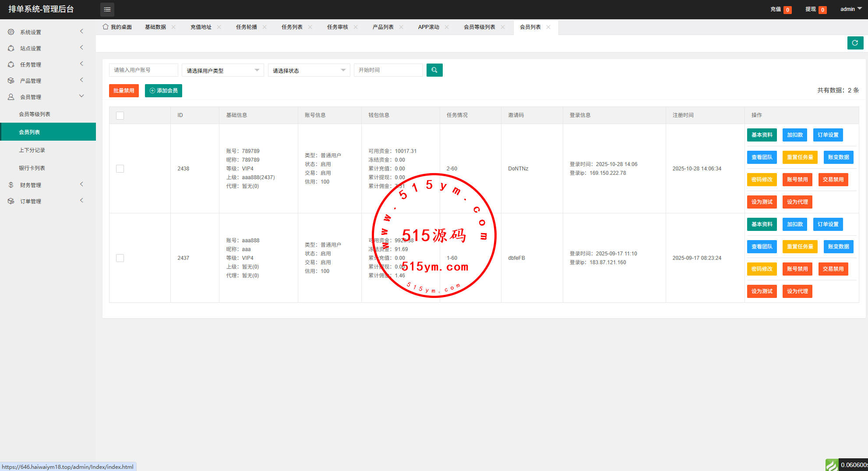The width and height of the screenshot is (868, 471).
Task: Open 银行卡列表 in sidebar menu
Action: pyautogui.click(x=32, y=168)
